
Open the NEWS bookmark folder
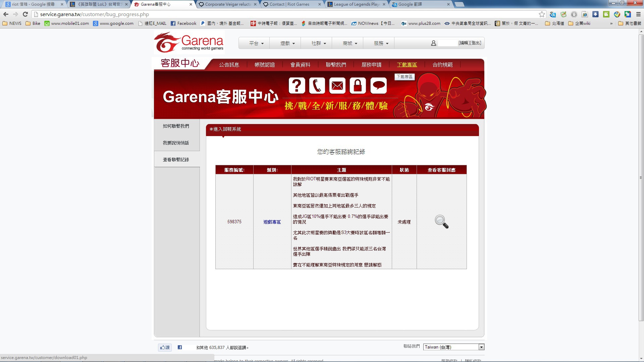12,23
